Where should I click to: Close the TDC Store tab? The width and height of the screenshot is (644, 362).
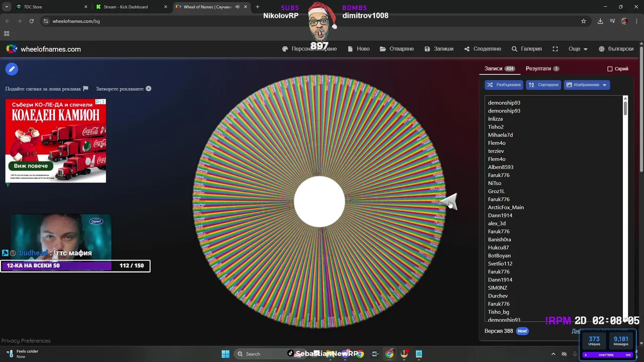click(x=86, y=7)
